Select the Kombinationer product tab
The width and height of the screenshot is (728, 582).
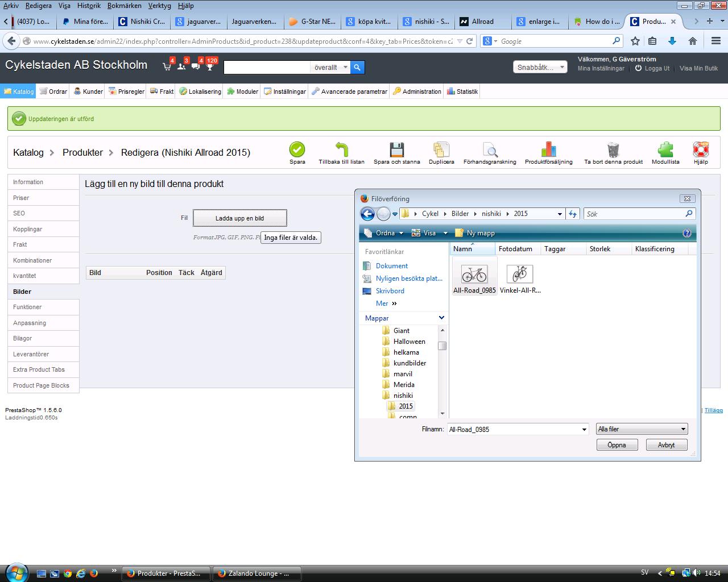(43, 260)
